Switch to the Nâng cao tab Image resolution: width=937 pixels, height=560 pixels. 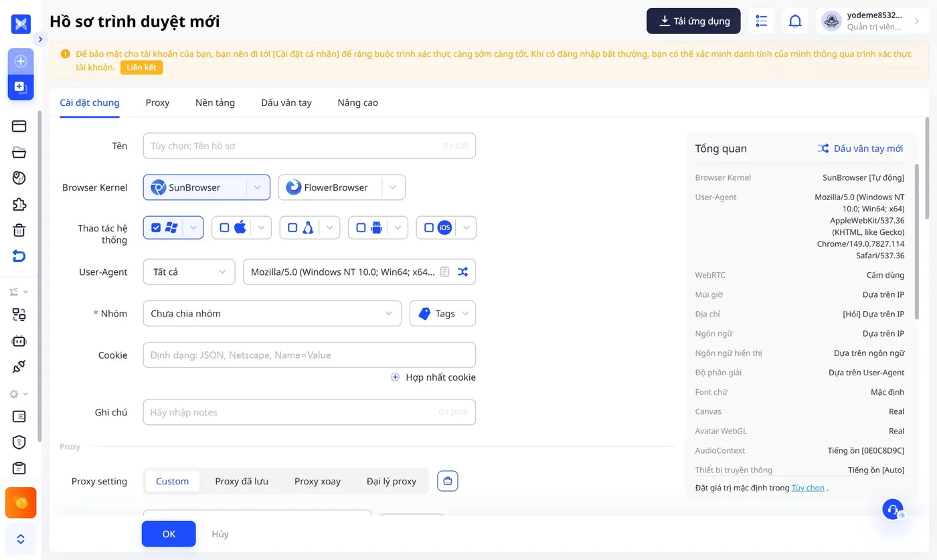(357, 102)
